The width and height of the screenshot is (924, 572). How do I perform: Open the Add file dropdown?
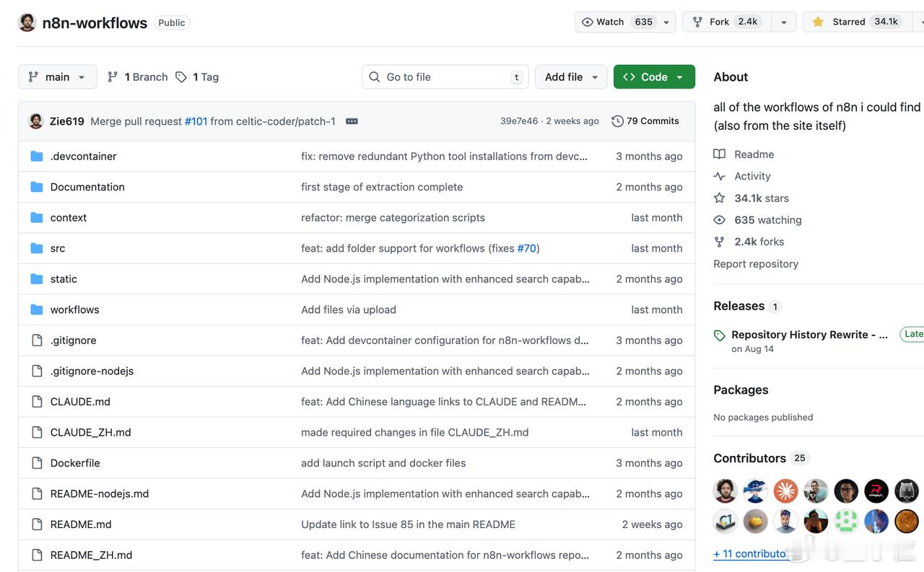(571, 76)
